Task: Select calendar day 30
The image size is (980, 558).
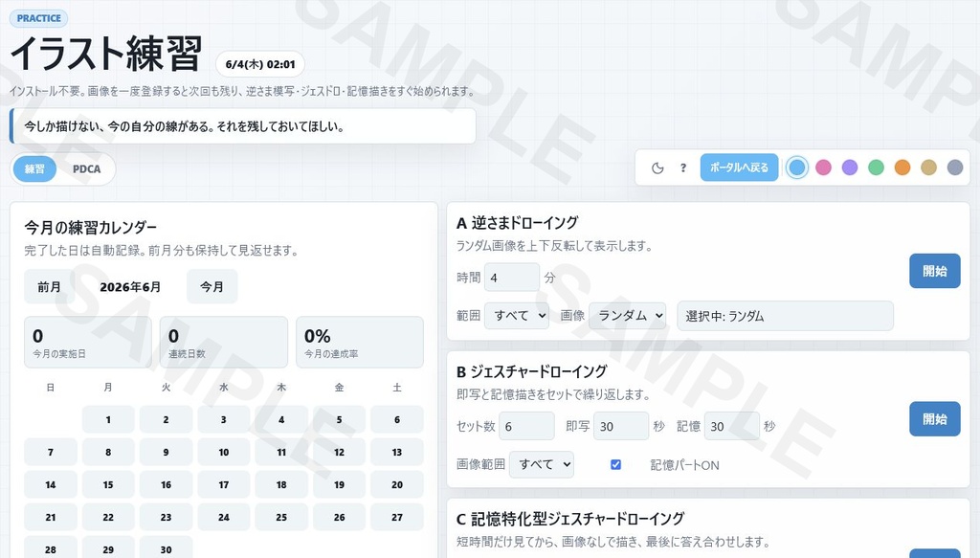Action: (x=166, y=548)
